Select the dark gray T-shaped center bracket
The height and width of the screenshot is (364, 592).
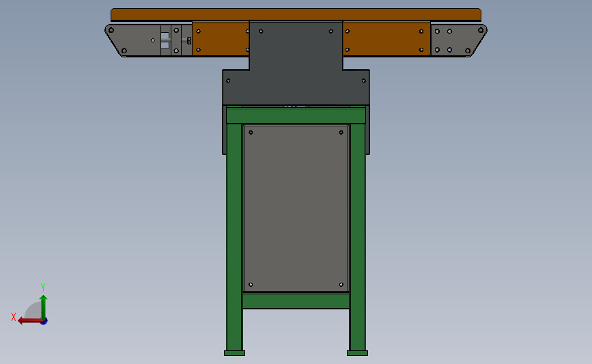pos(296,64)
